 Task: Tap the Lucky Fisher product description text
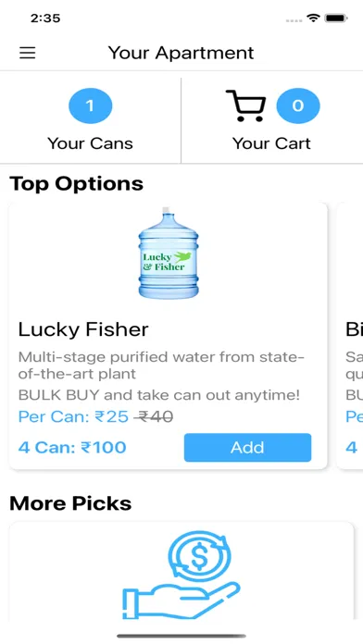tap(161, 365)
